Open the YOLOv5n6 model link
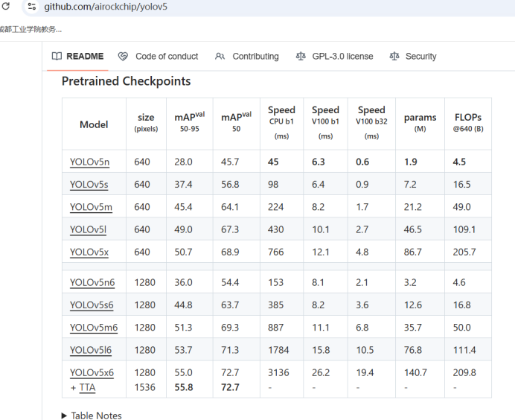This screenshot has width=515, height=420. coord(92,283)
